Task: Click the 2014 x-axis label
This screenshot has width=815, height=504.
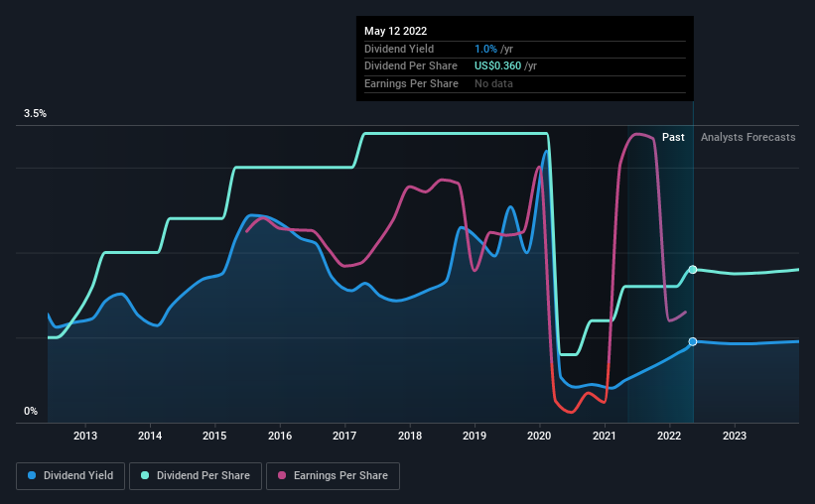Action: [x=150, y=436]
